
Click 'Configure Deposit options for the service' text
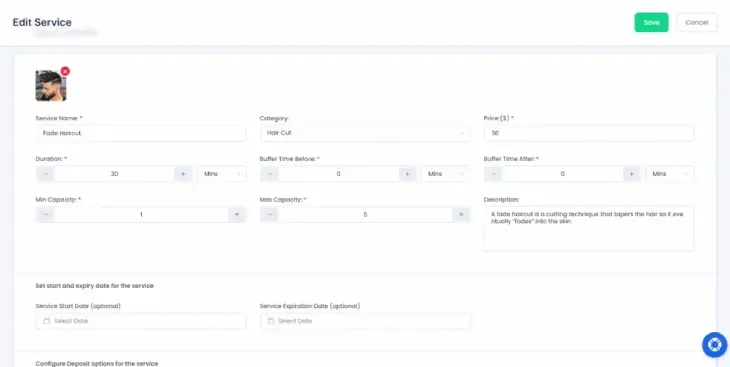pyautogui.click(x=97, y=363)
